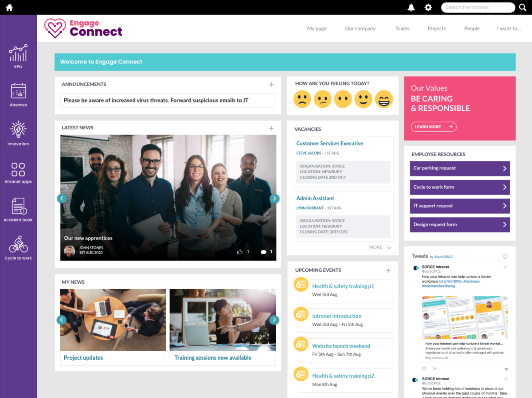The image size is (532, 398).
Task: Click the Learn More values button
Action: click(x=433, y=127)
